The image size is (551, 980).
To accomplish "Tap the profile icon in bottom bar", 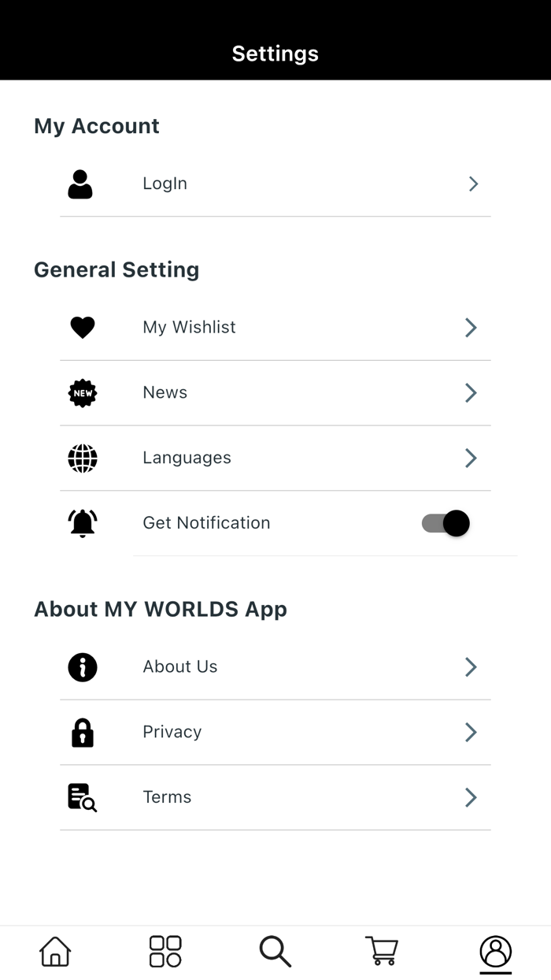I will (x=495, y=952).
